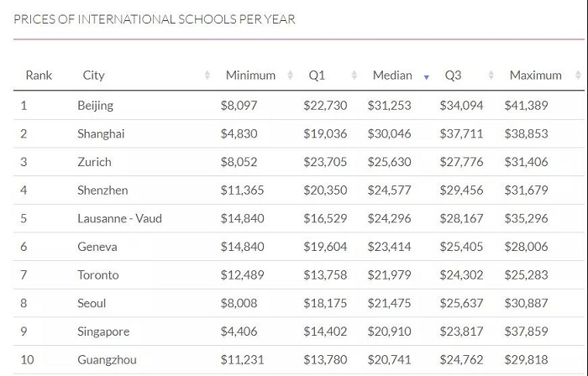
Task: Click Shanghai in the City column
Action: [101, 133]
